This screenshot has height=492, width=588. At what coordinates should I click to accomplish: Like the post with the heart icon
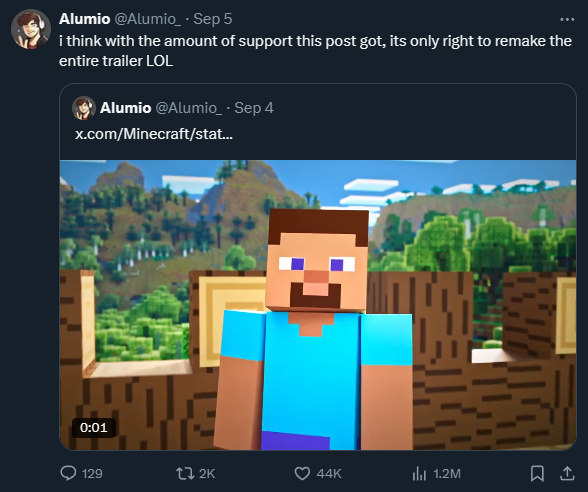pos(302,473)
